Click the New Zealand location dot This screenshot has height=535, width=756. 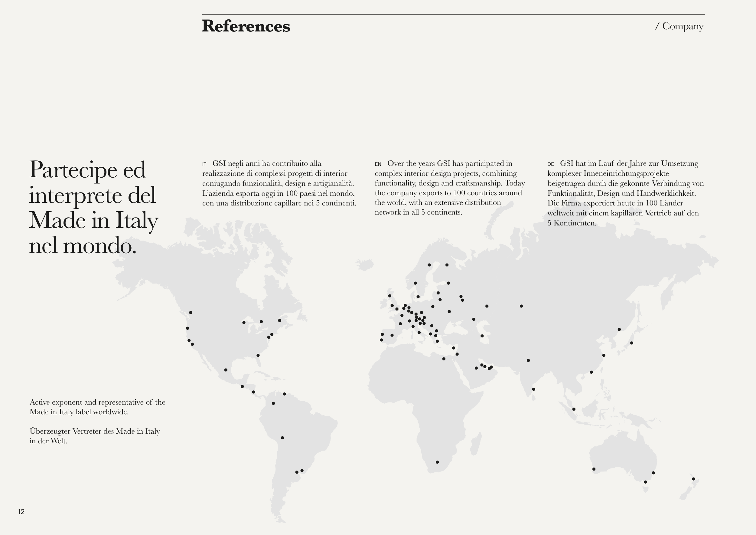pyautogui.click(x=693, y=479)
